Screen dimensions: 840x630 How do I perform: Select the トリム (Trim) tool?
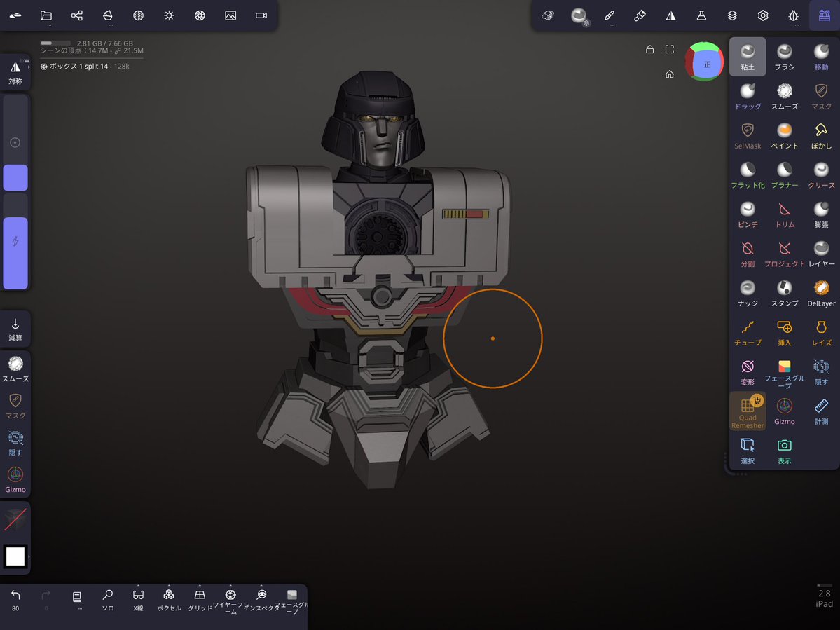[784, 214]
